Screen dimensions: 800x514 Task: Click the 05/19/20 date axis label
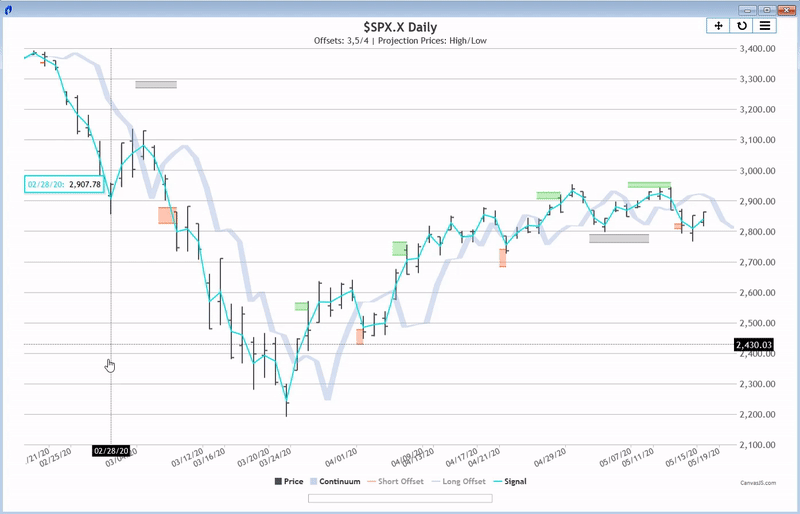click(x=704, y=457)
